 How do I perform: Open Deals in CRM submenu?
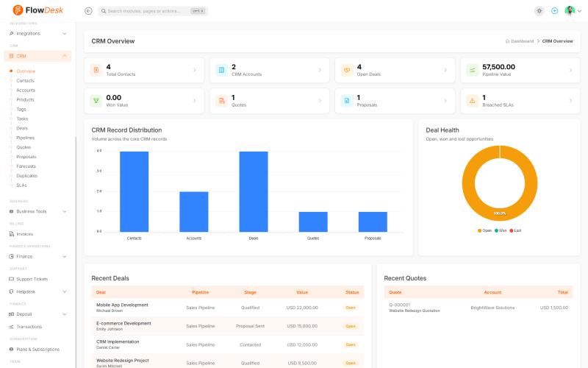22,128
